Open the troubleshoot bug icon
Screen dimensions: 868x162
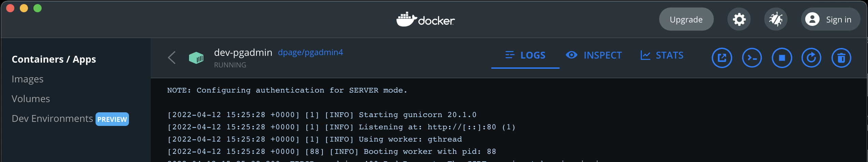click(x=776, y=19)
